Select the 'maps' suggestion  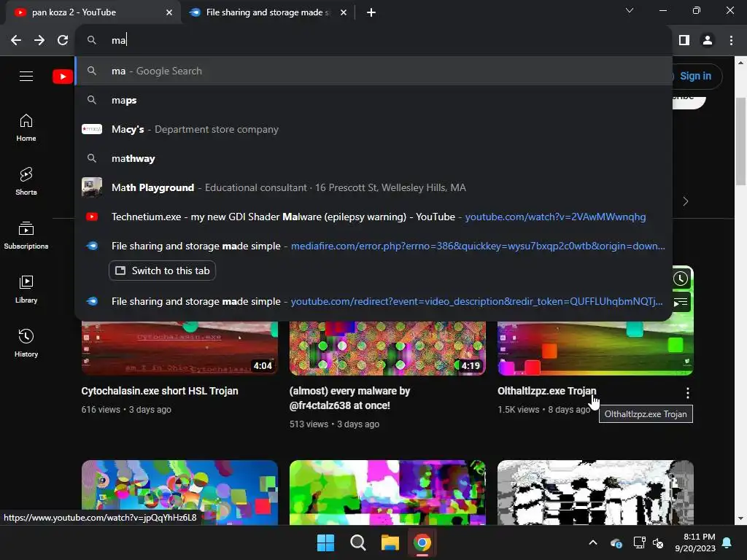(x=374, y=100)
